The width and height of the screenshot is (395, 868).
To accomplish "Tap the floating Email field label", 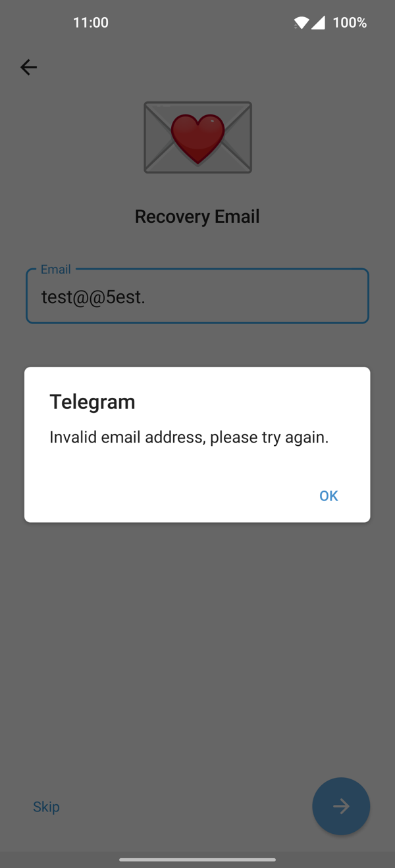I will 56,269.
